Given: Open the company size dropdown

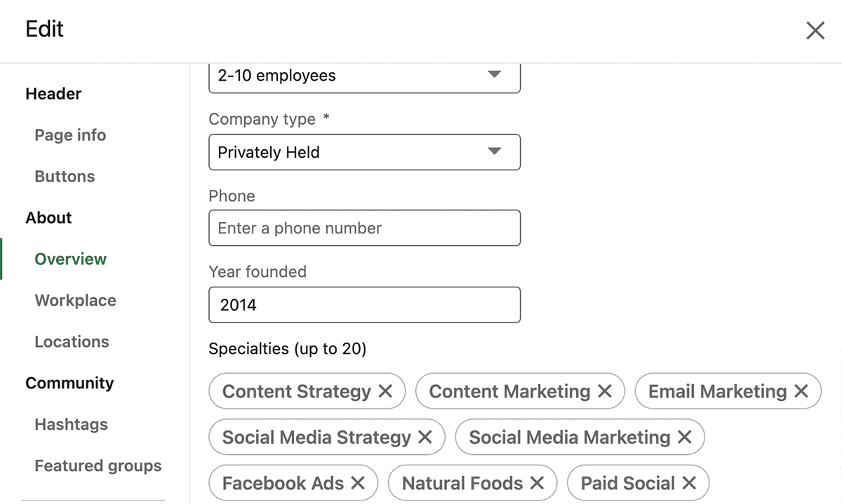Looking at the screenshot, I should [x=364, y=76].
